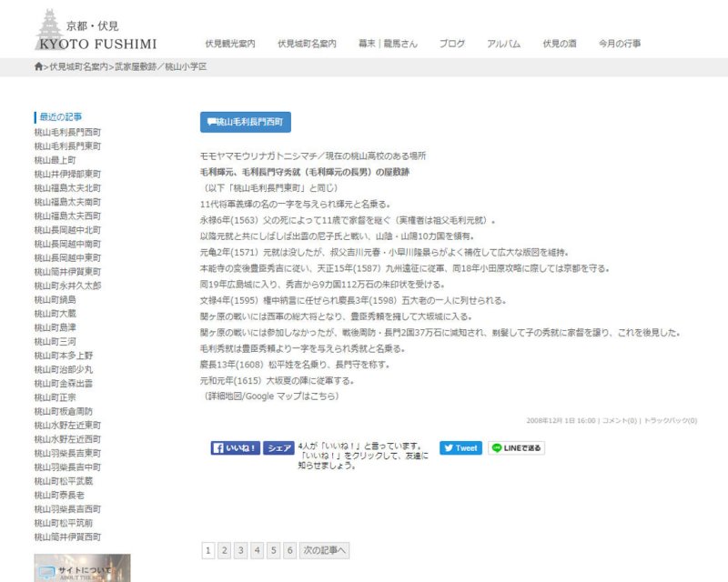This screenshot has height=582, width=728.
Task: Open the 伏見観光案内 menu item
Action: [x=229, y=44]
